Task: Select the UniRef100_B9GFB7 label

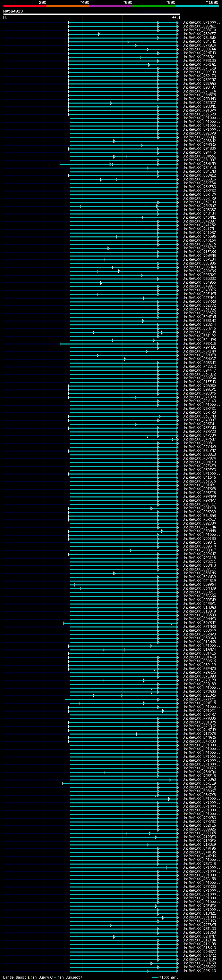Action: (x=199, y=88)
